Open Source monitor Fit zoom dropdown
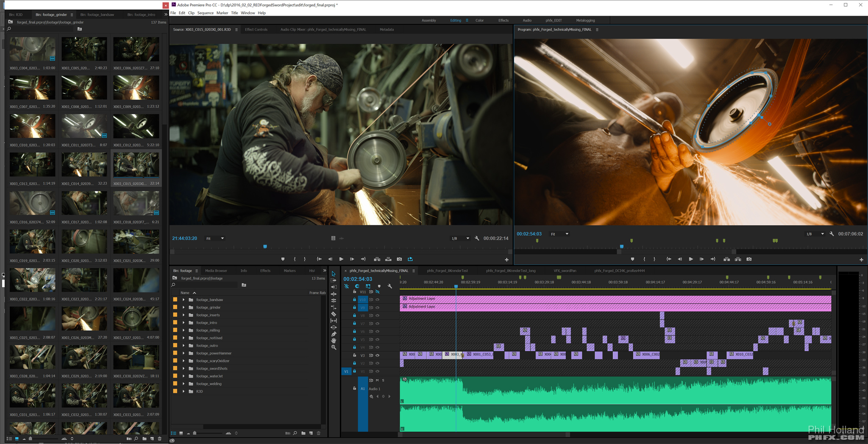 (x=215, y=238)
